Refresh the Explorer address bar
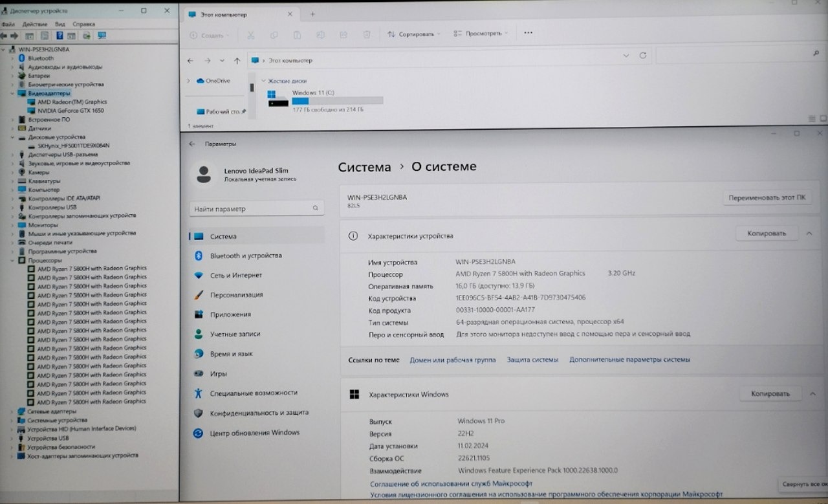 pyautogui.click(x=643, y=56)
